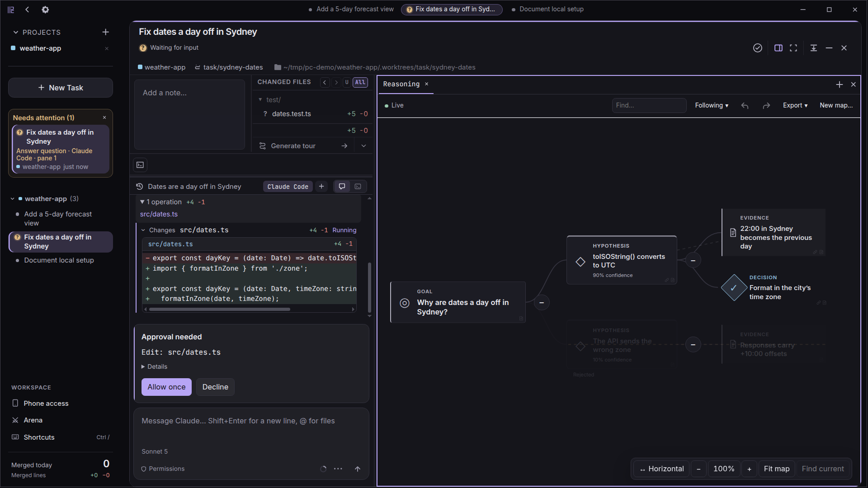Open the Generate tour dropdown chevron

point(364,146)
